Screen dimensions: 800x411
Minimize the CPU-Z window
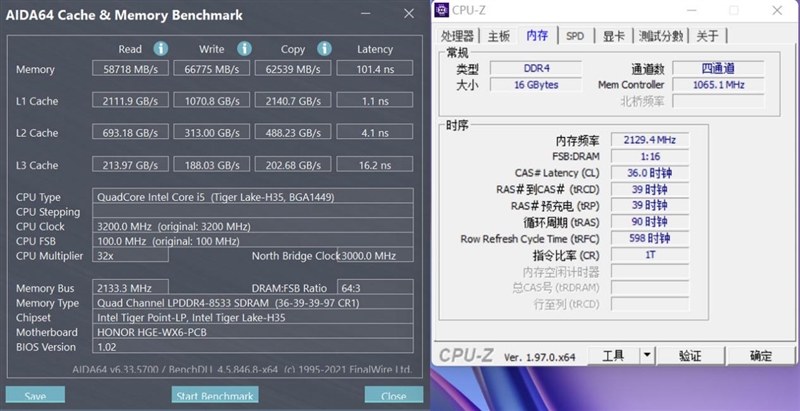(x=691, y=10)
